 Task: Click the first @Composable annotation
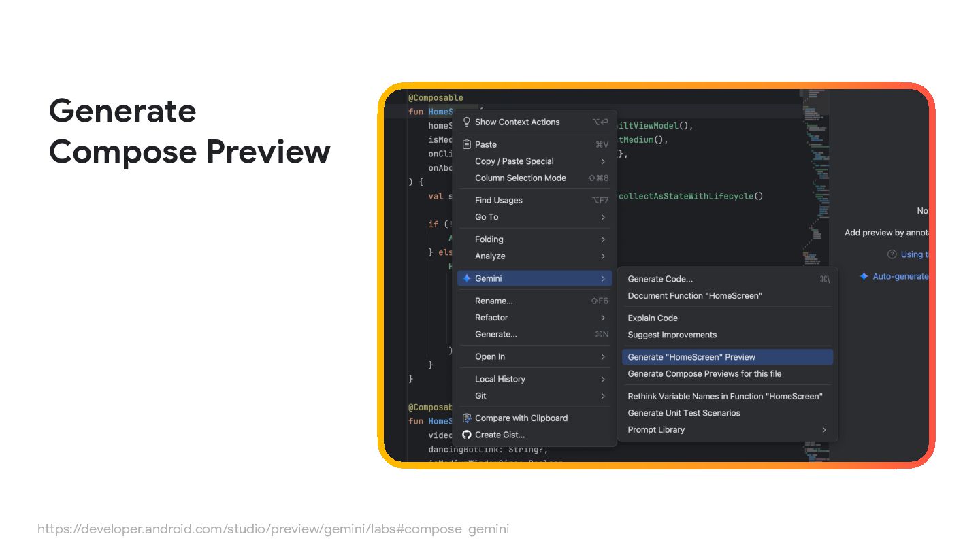pyautogui.click(x=436, y=98)
